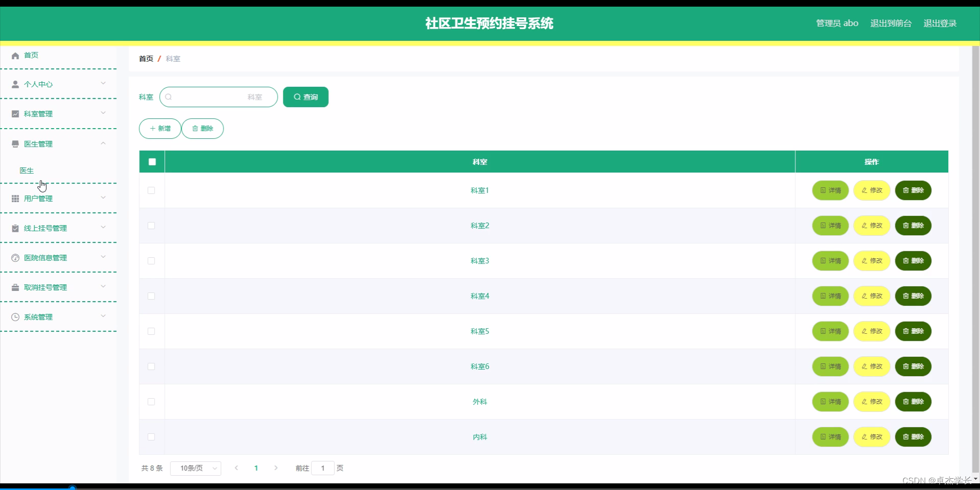Click the 医生管理 book icon
The height and width of the screenshot is (490, 980).
(14, 143)
